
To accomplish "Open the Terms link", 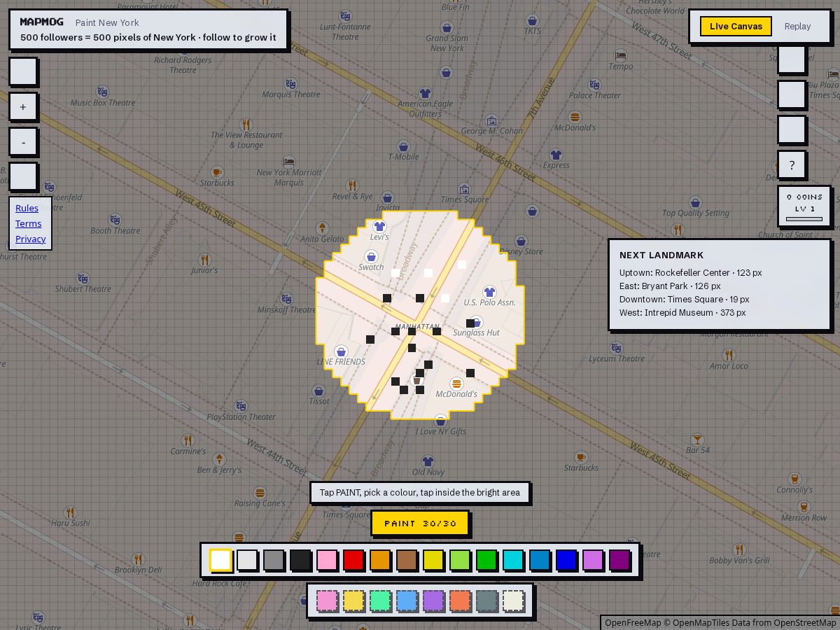I will click(28, 223).
